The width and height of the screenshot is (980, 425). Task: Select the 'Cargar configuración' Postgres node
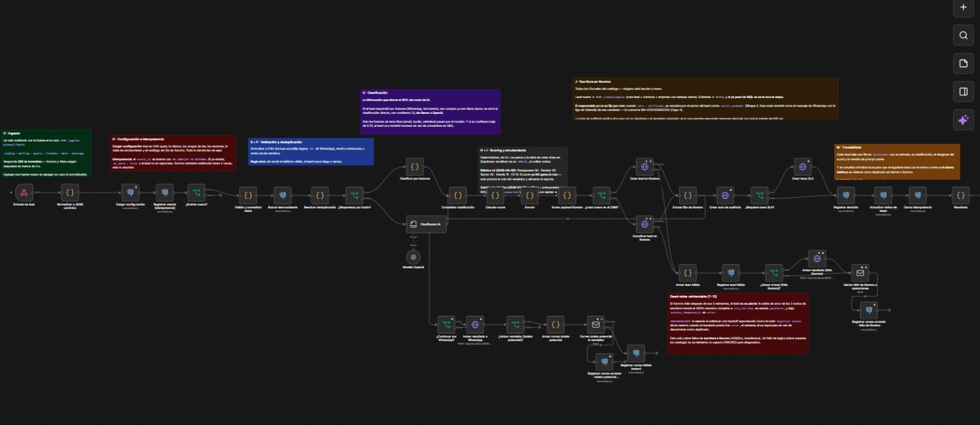[130, 192]
